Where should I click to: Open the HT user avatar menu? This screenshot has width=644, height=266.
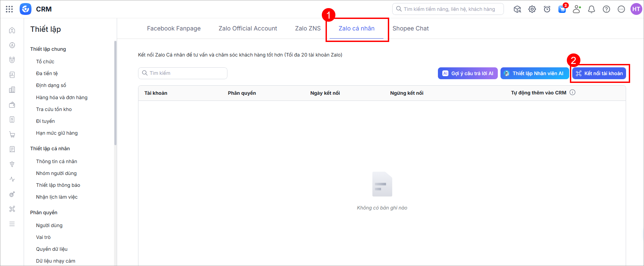point(636,9)
